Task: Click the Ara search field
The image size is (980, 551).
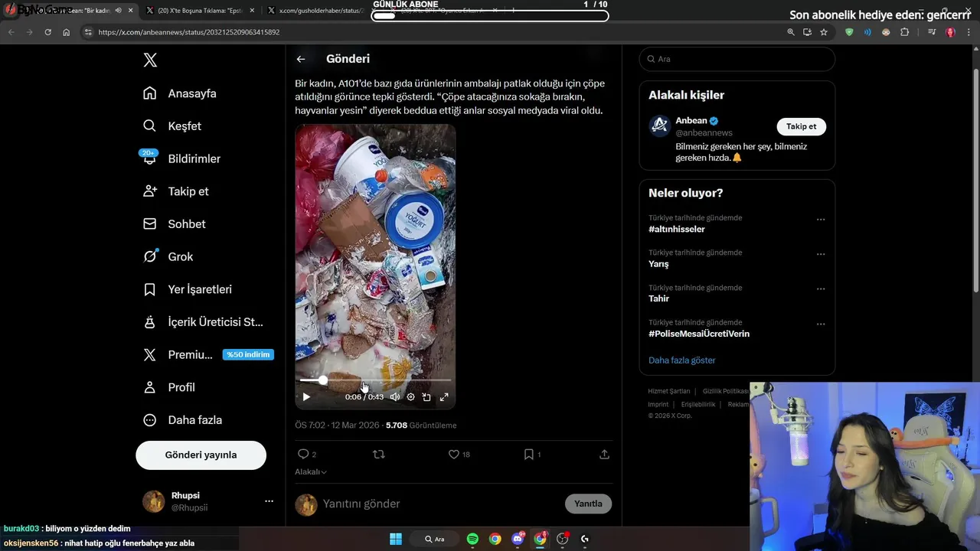Action: coord(737,59)
